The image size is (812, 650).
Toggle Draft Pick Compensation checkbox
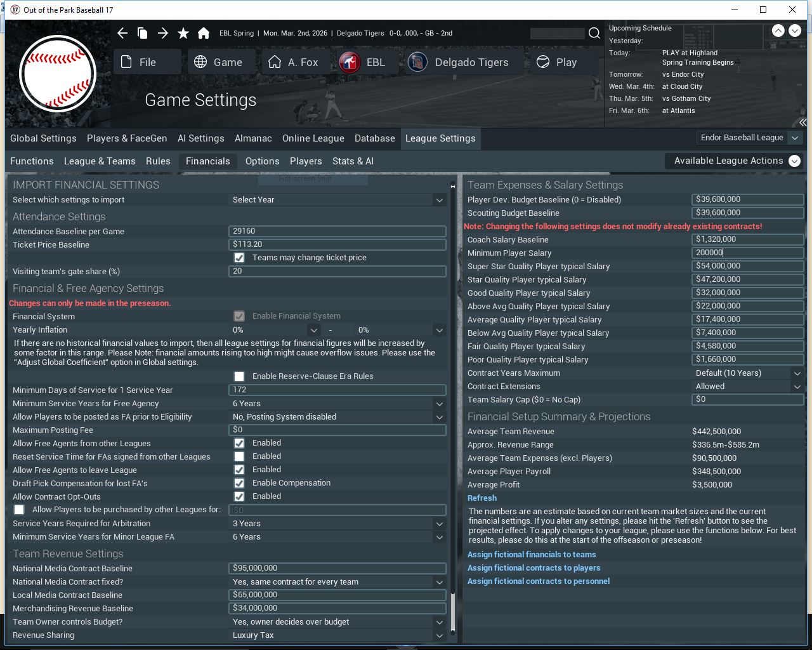[239, 483]
